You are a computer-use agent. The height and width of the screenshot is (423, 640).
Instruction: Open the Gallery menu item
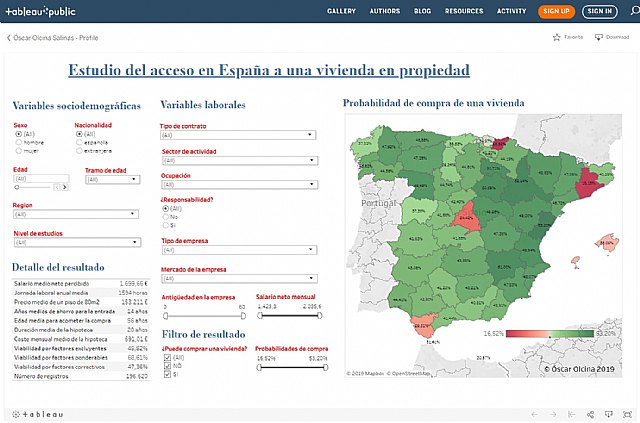pyautogui.click(x=341, y=11)
